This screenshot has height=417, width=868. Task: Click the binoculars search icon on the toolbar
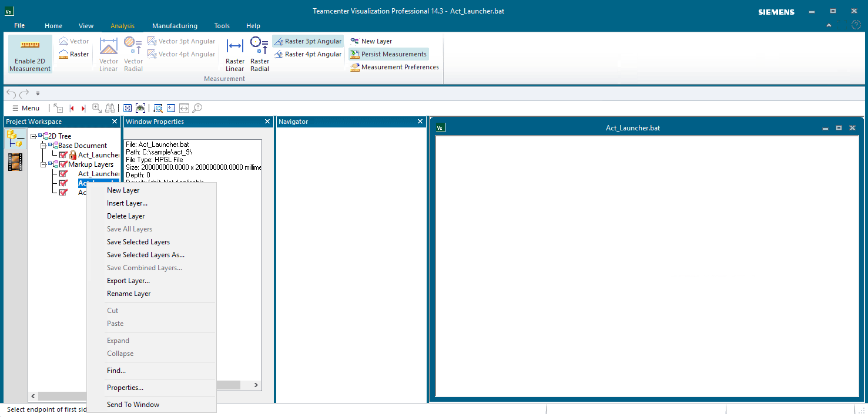(110, 107)
